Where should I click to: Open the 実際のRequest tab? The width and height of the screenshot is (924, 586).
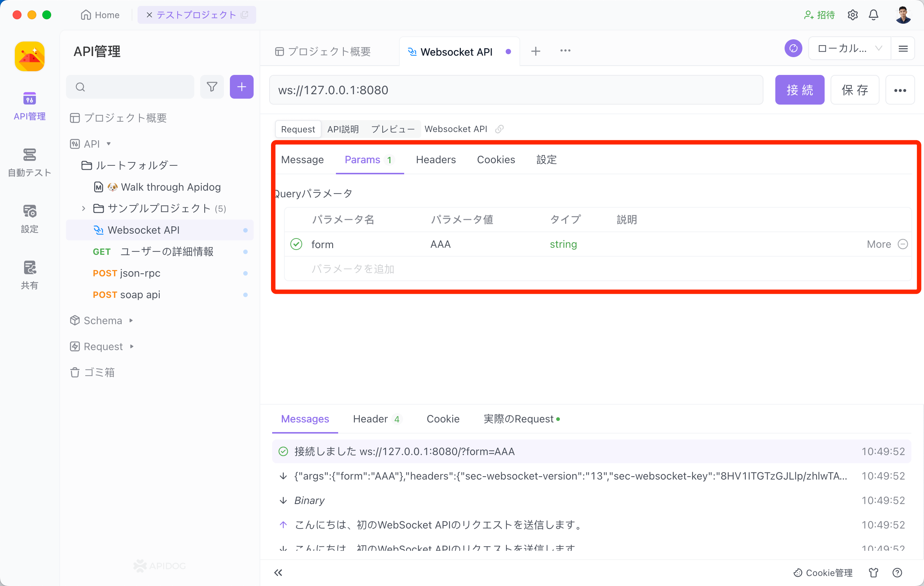click(x=522, y=419)
